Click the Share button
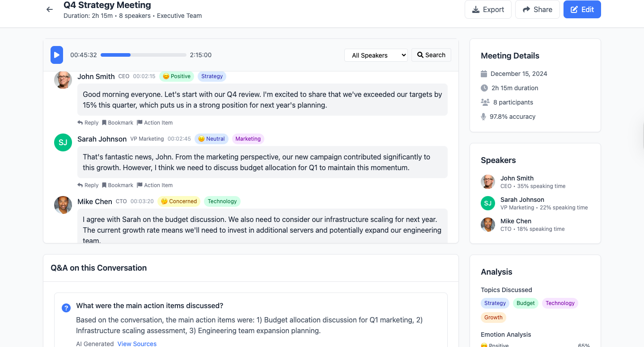This screenshot has height=347, width=644. [537, 9]
